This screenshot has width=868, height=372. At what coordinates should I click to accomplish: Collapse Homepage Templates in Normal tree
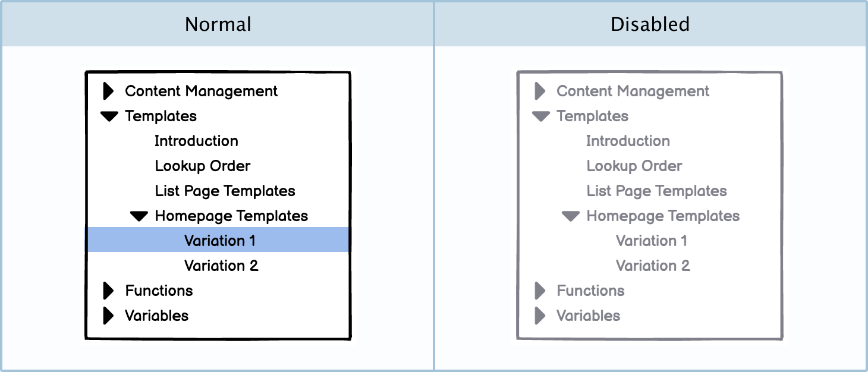(x=139, y=216)
